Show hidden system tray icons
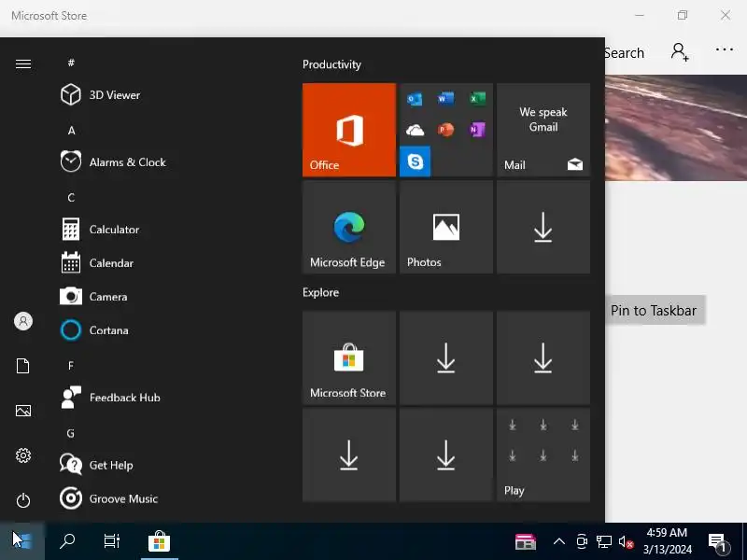Image resolution: width=747 pixels, height=560 pixels. click(x=559, y=541)
